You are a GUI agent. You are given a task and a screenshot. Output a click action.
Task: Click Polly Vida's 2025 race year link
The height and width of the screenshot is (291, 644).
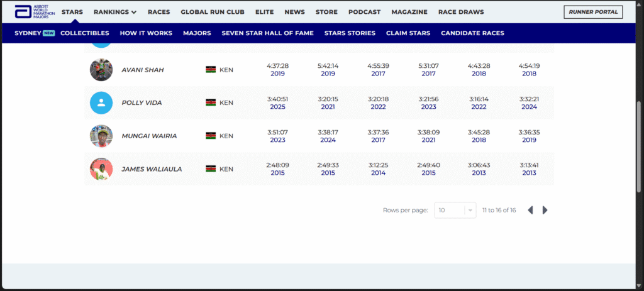click(277, 107)
